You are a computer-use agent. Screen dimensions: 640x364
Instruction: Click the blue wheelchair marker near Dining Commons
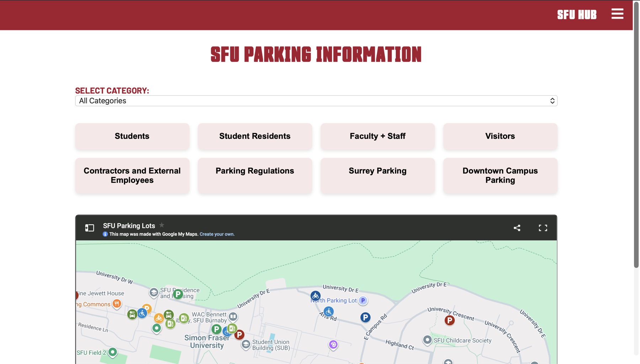(142, 313)
